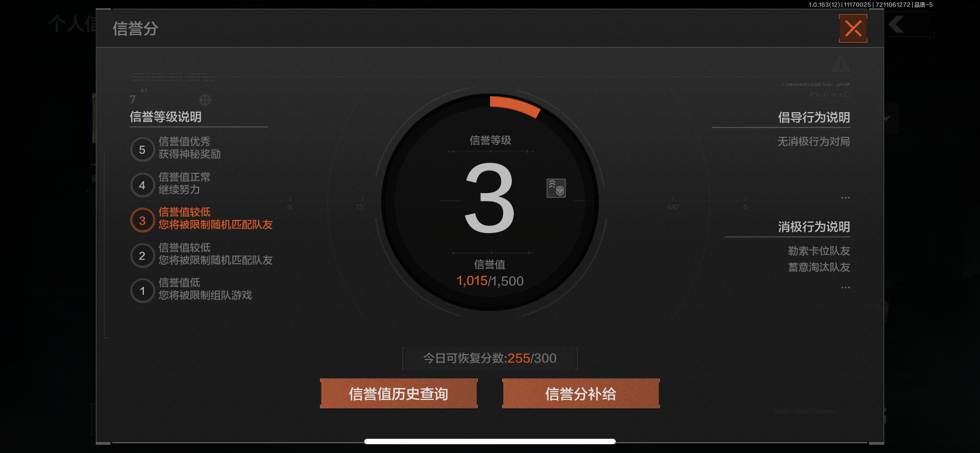Expand ellipsis under 消极行为说明
The height and width of the screenshot is (453, 980).
[845, 287]
